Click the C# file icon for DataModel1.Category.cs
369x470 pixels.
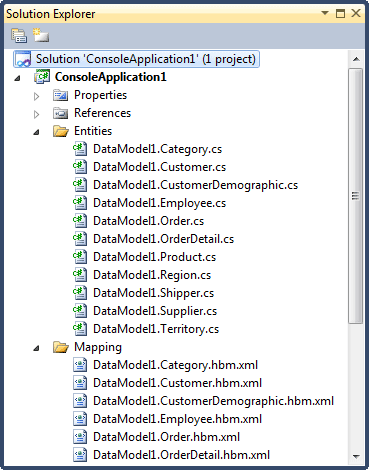click(80, 149)
